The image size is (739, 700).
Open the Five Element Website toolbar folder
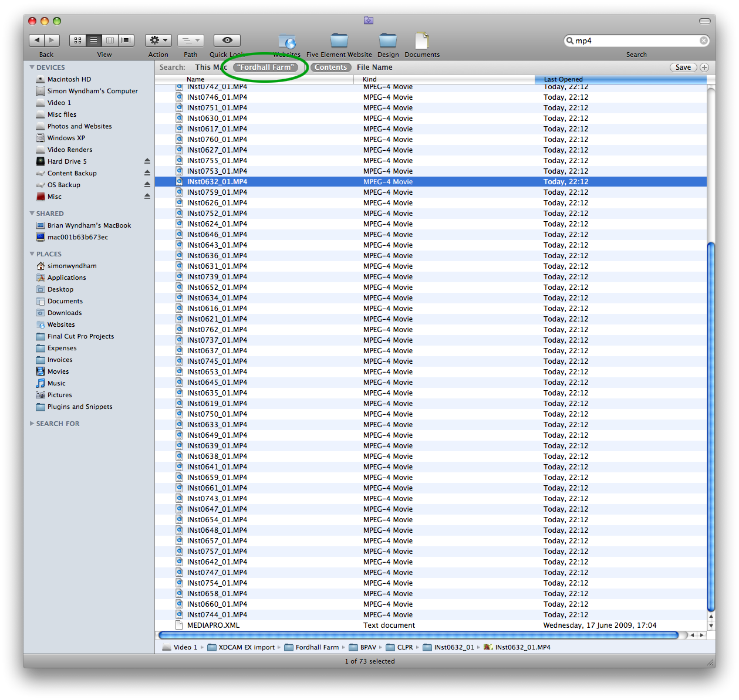tap(339, 41)
